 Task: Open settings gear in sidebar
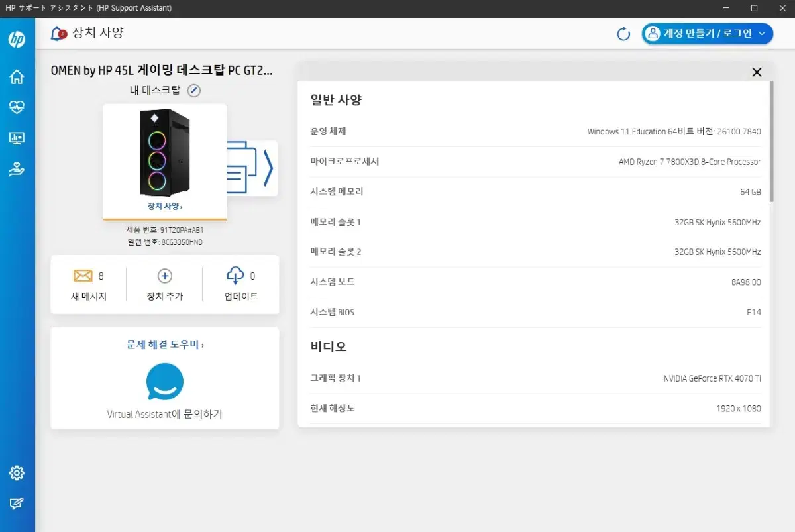pos(17,473)
